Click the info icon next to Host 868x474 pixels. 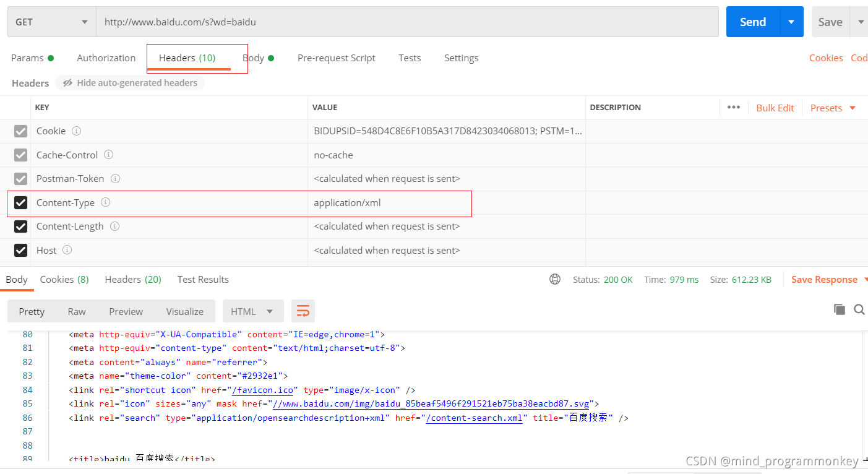pyautogui.click(x=67, y=250)
